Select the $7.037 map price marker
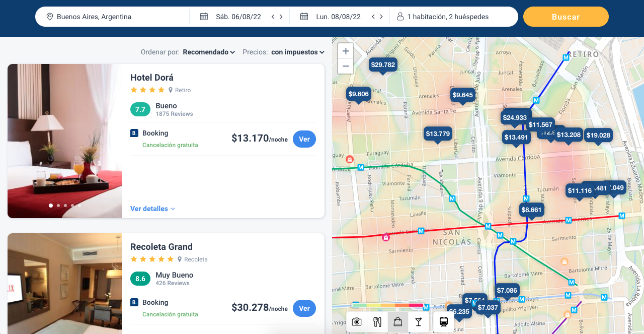644x334 pixels. coord(488,308)
